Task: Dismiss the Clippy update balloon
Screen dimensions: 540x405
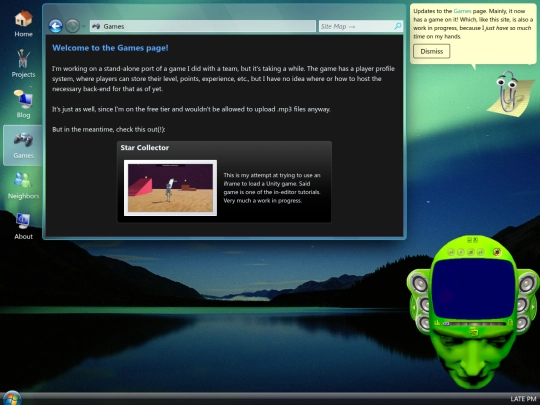Action: pyautogui.click(x=432, y=51)
